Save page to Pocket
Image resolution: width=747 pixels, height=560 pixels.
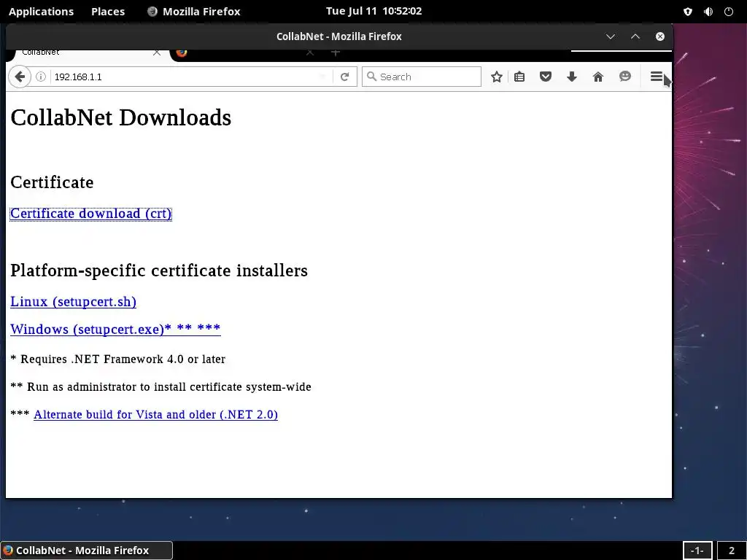point(546,77)
